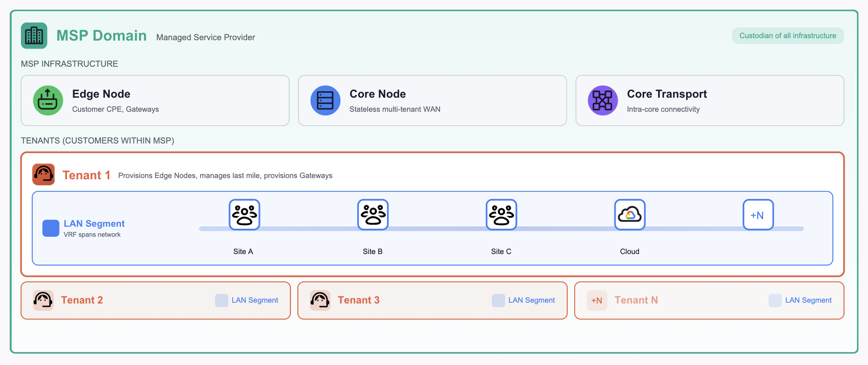Image resolution: width=868 pixels, height=365 pixels.
Task: Select the blue Core Node server icon
Action: [325, 100]
